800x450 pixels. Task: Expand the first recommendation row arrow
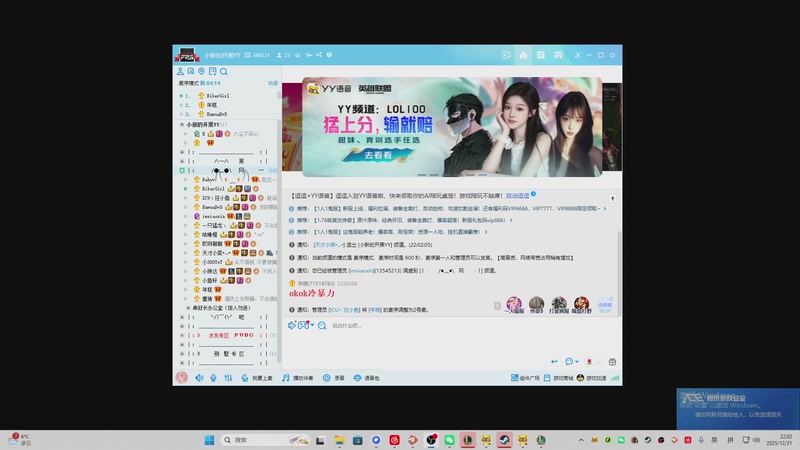pyautogui.click(x=605, y=208)
